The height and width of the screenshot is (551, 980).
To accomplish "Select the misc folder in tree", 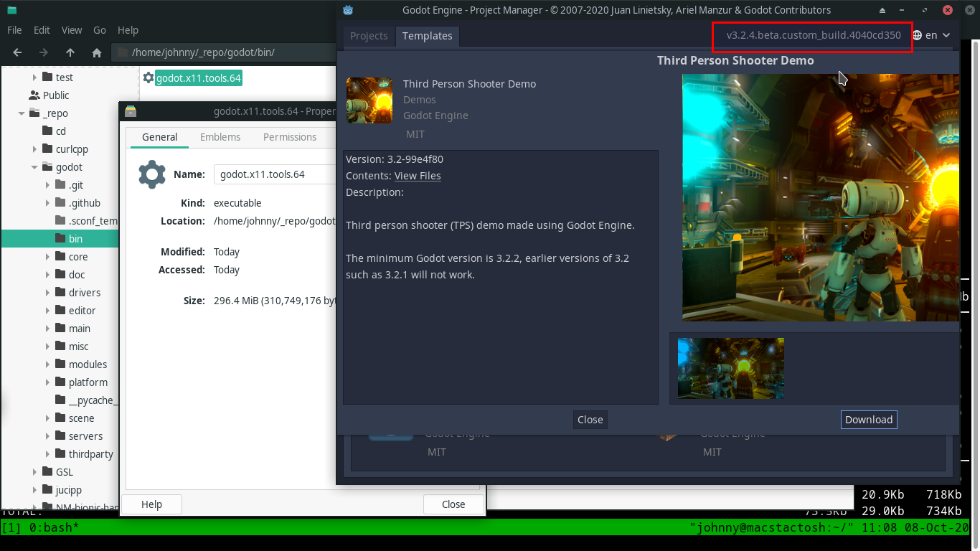I will tap(79, 347).
